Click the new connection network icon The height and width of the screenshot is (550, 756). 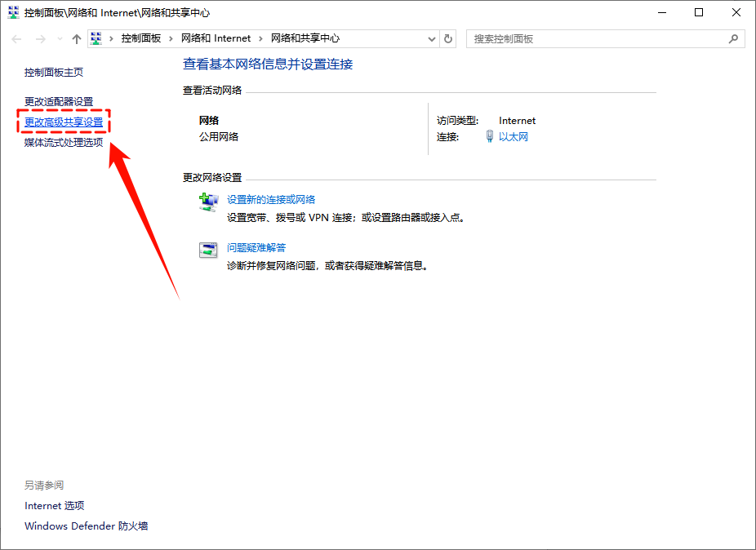click(x=209, y=201)
